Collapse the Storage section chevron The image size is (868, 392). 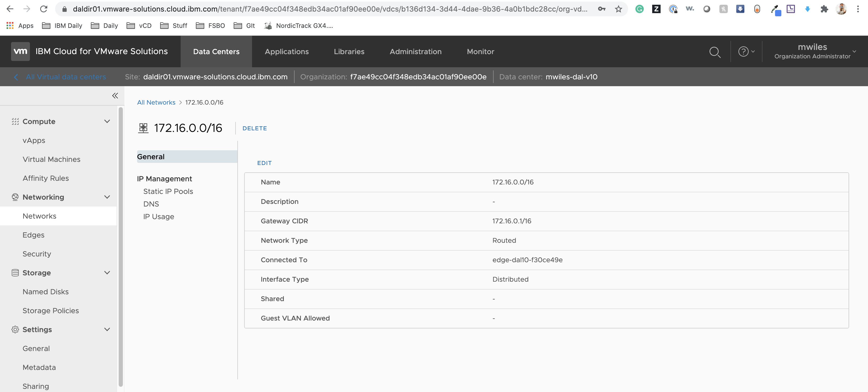tap(107, 273)
